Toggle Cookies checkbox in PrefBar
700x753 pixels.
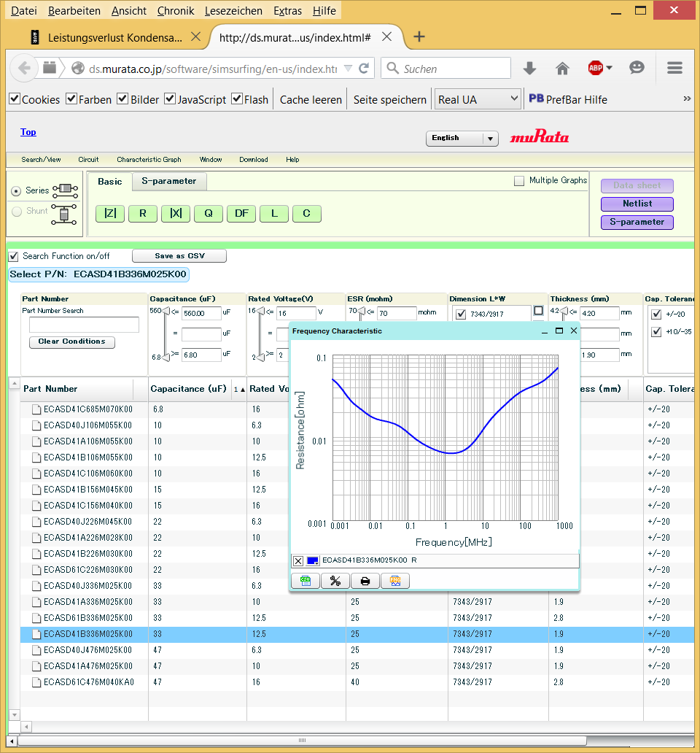point(15,99)
